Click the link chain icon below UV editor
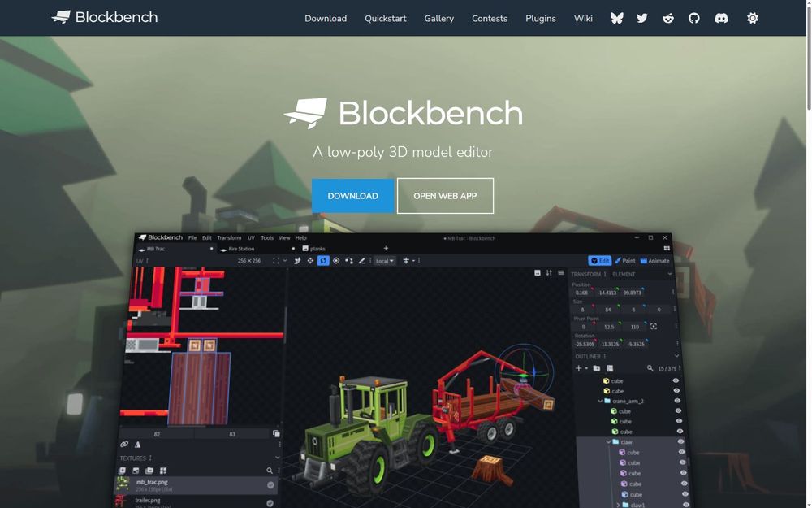The height and width of the screenshot is (508, 812). pyautogui.click(x=124, y=445)
